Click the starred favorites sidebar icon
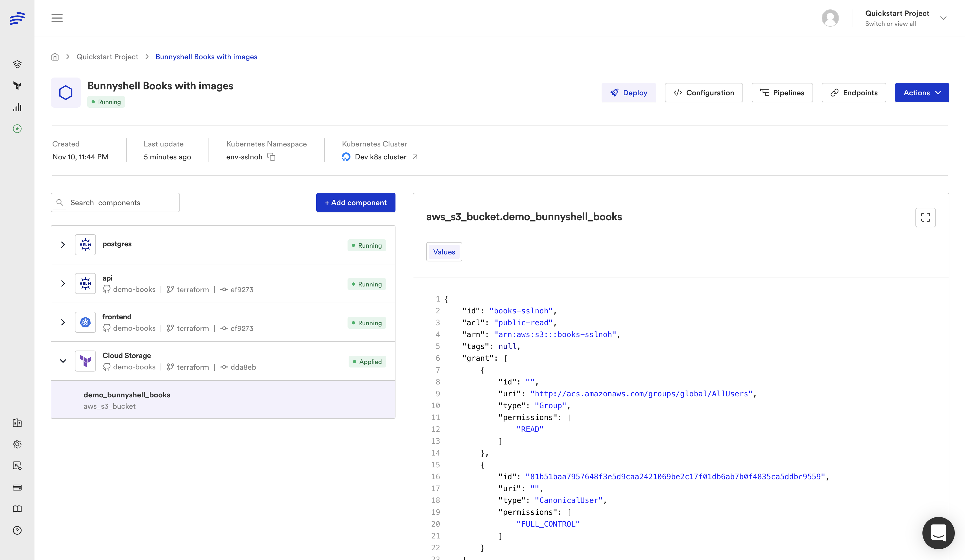 tap(17, 129)
